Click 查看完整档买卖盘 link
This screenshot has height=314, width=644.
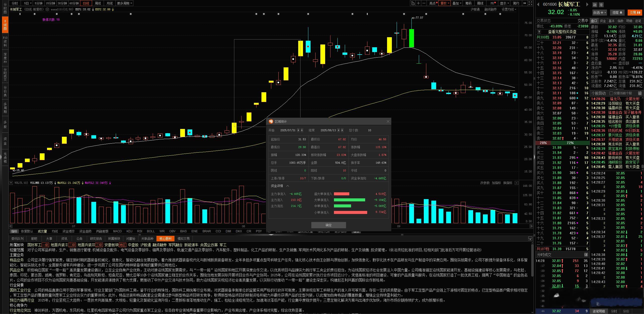click(562, 32)
